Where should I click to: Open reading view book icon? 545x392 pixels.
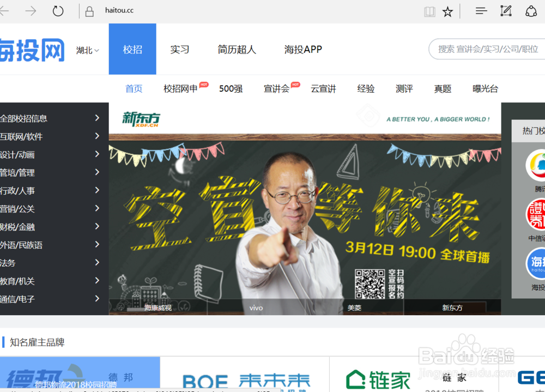coord(429,12)
